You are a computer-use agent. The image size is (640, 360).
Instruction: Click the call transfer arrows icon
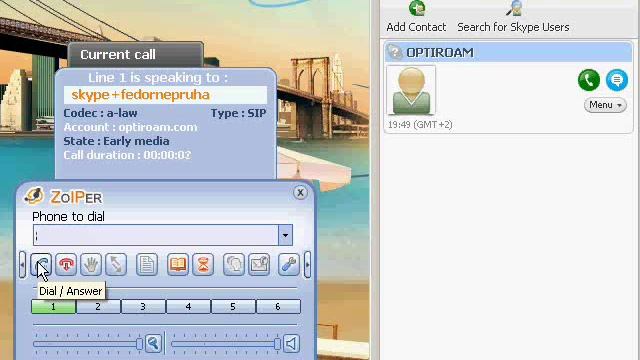[x=116, y=264]
